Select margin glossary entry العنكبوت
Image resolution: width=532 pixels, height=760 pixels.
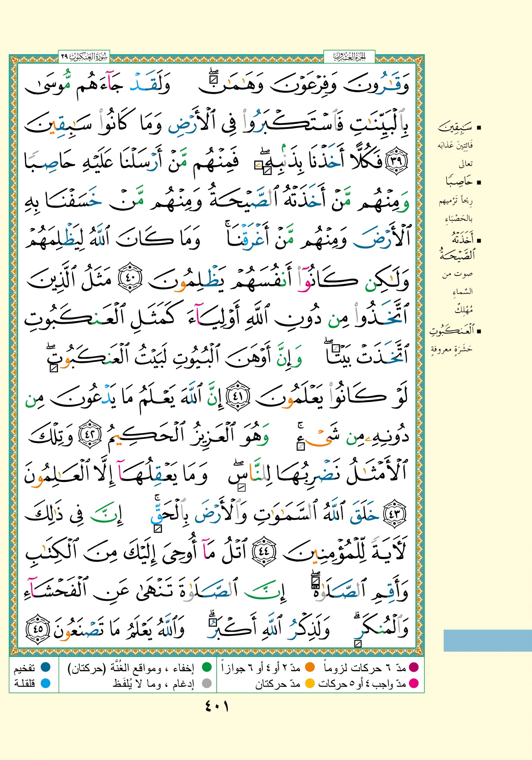coord(452,331)
